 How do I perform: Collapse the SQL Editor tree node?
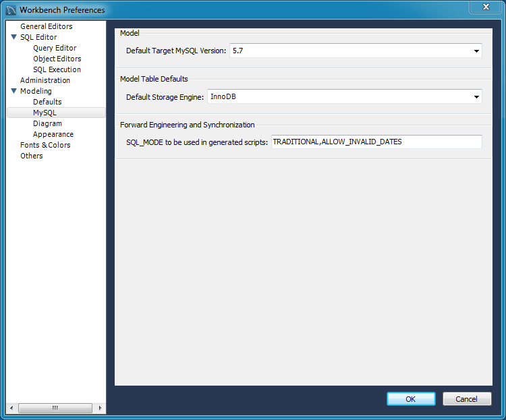(14, 37)
